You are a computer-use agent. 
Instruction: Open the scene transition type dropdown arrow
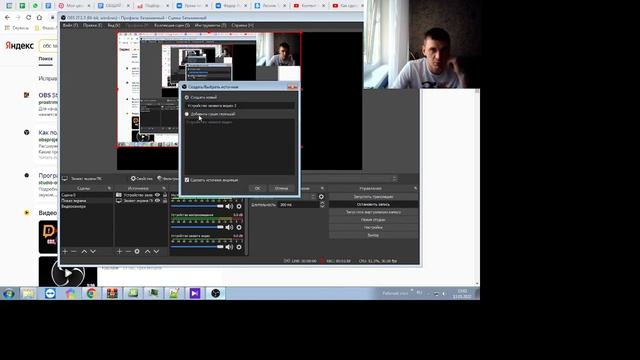point(313,197)
